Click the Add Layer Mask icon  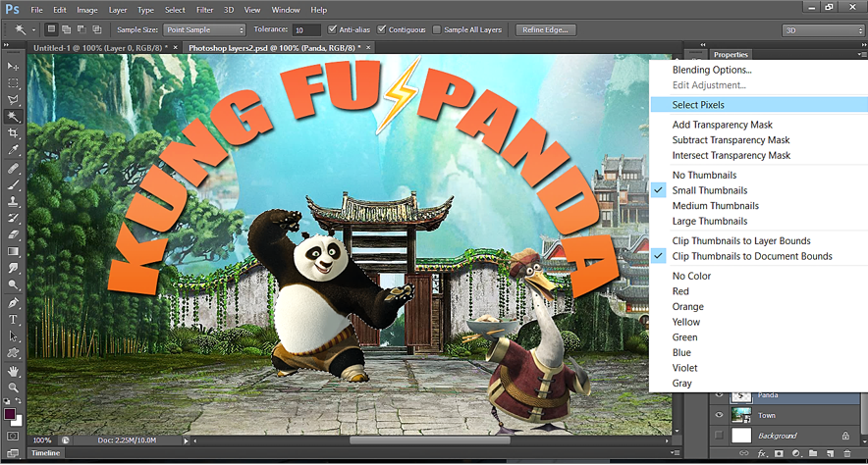pyautogui.click(x=779, y=453)
